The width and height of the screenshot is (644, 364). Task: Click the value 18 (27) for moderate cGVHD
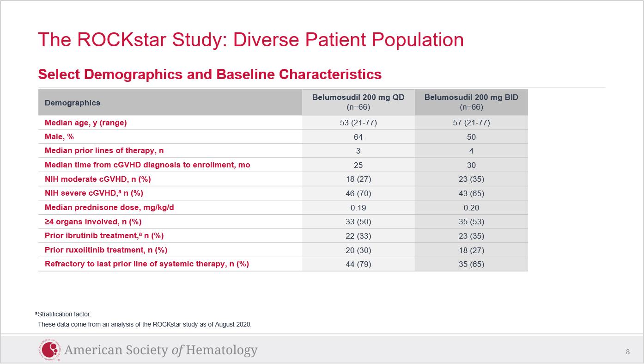(358, 179)
